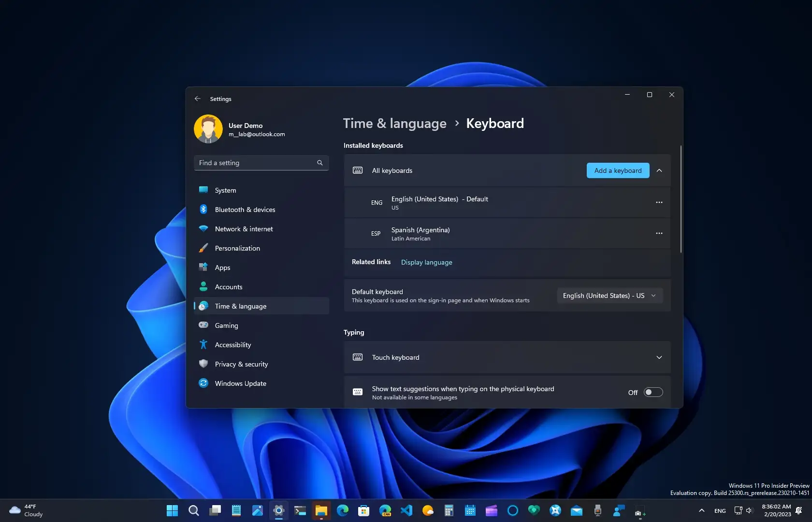Launch Microsoft Edge from the taskbar

[x=343, y=510]
